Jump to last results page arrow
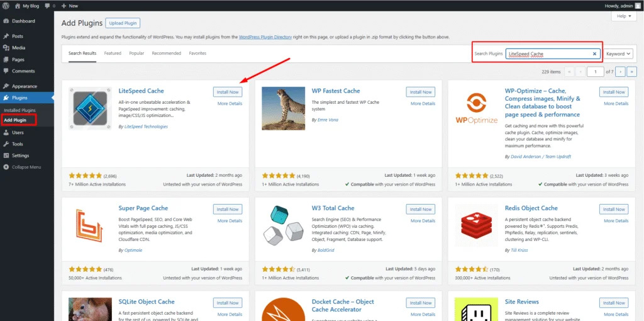This screenshot has width=644, height=321. [632, 72]
